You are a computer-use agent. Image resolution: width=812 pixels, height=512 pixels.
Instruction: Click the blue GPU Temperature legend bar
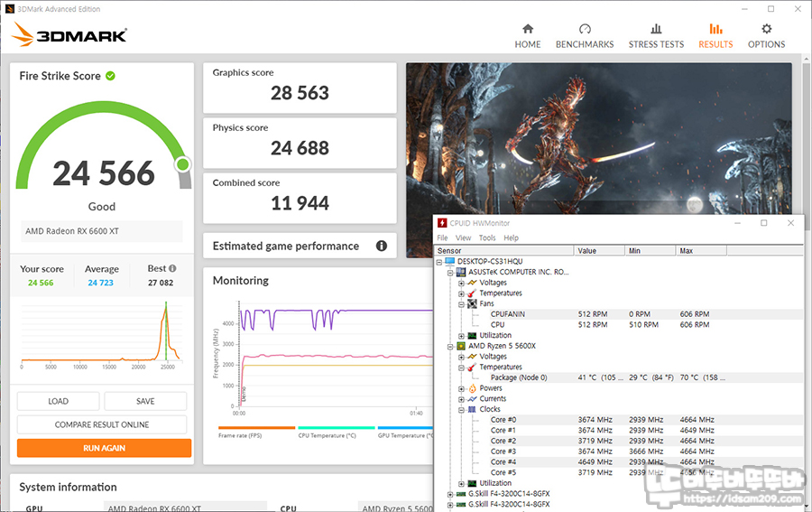point(405,428)
